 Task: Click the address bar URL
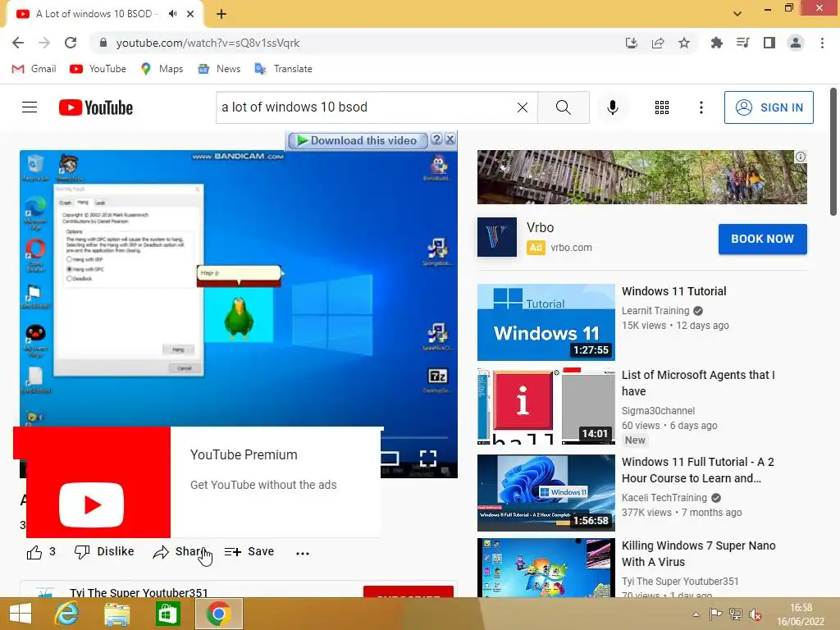click(208, 43)
